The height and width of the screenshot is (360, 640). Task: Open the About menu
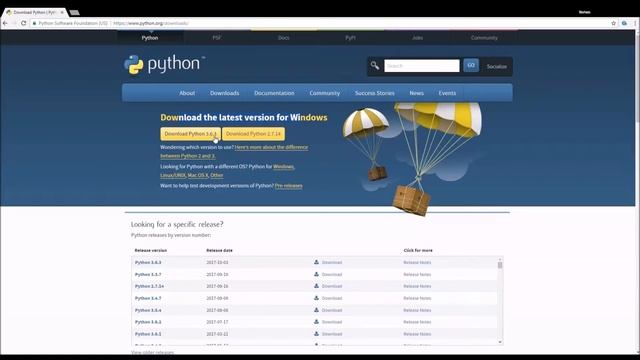[x=187, y=93]
